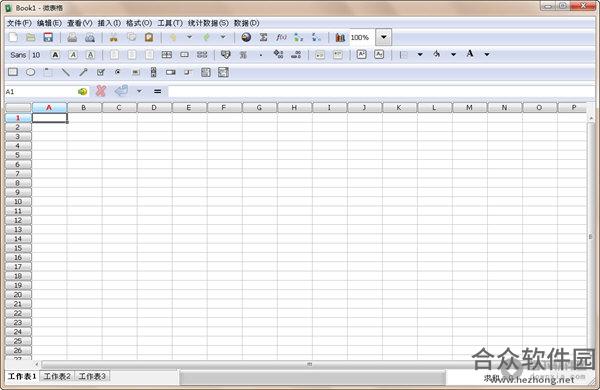This screenshot has width=600, height=390.
Task: Open the borders dropdown arrow
Action: click(x=420, y=55)
